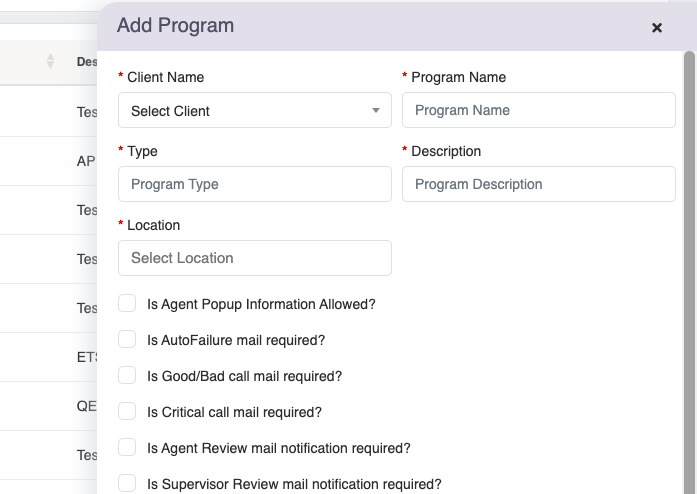Sort the table using the header sort arrows
Viewport: 697px width, 494px height.
(50, 62)
